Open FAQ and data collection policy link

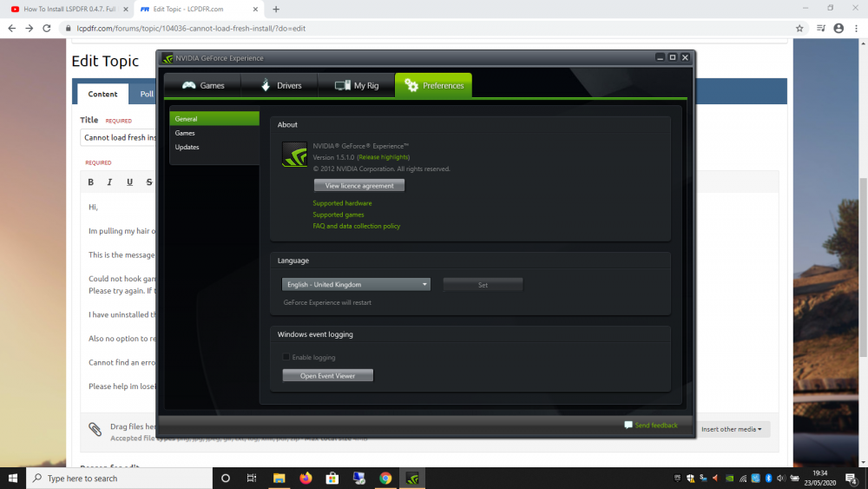coord(357,226)
